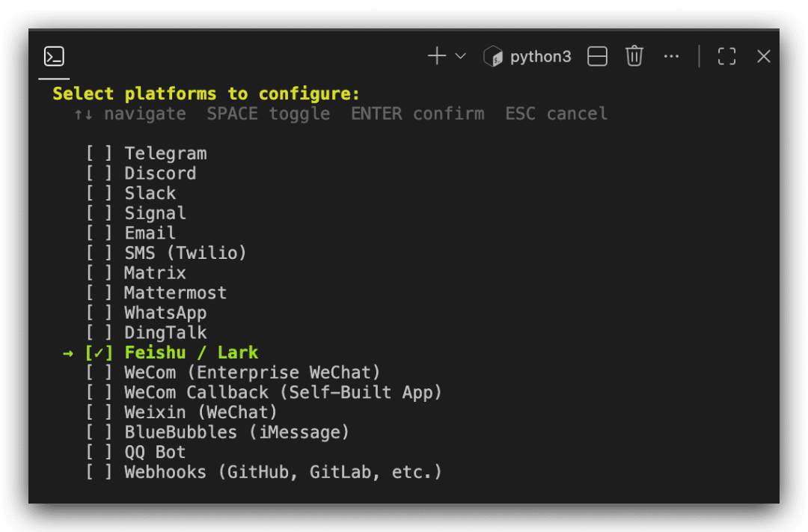808x532 pixels.
Task: Click 'WeCom Callback (Self-Built App)' text
Action: 284,393
